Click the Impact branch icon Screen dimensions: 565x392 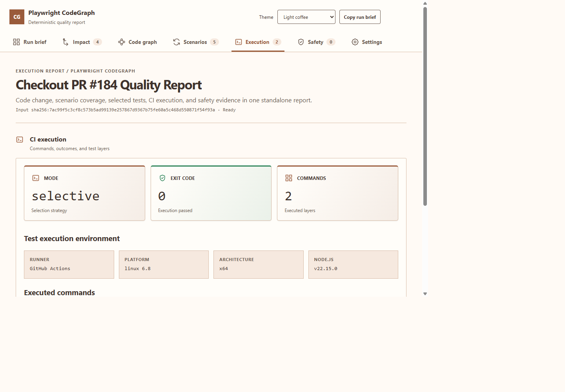click(x=66, y=42)
